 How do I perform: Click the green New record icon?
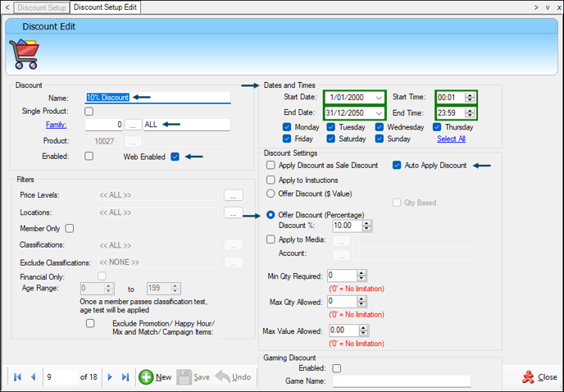tap(146, 377)
